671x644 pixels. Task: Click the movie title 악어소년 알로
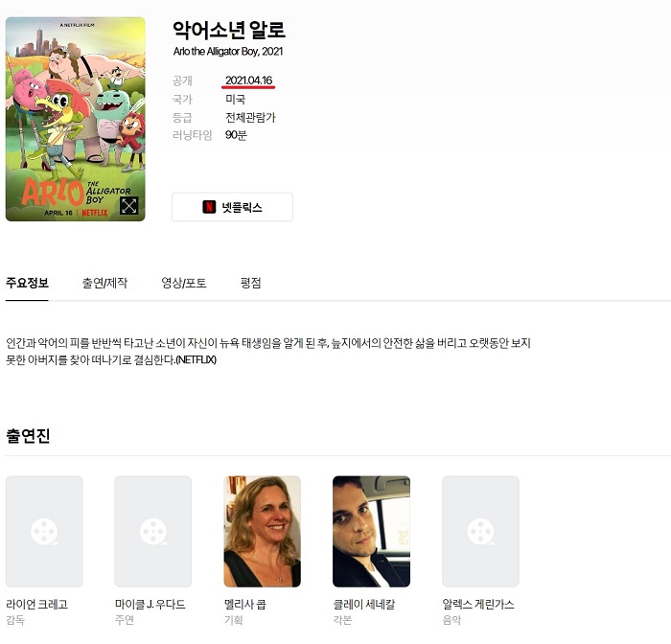tap(229, 30)
